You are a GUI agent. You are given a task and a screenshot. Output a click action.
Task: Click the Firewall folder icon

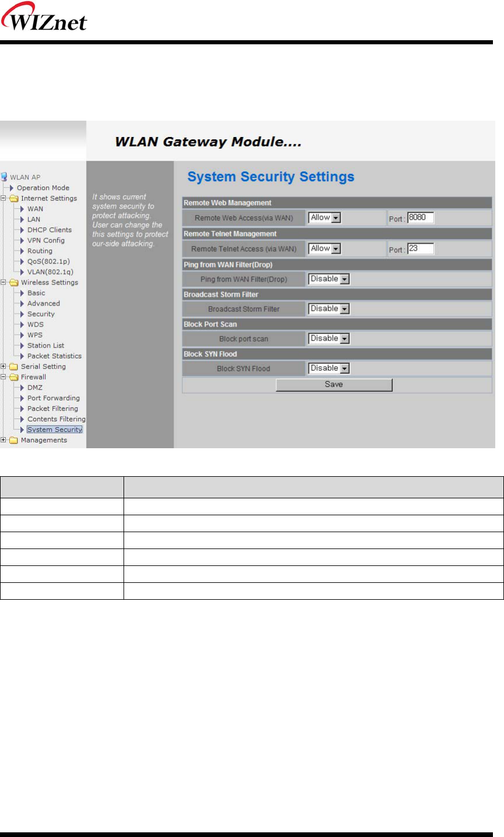click(x=13, y=377)
